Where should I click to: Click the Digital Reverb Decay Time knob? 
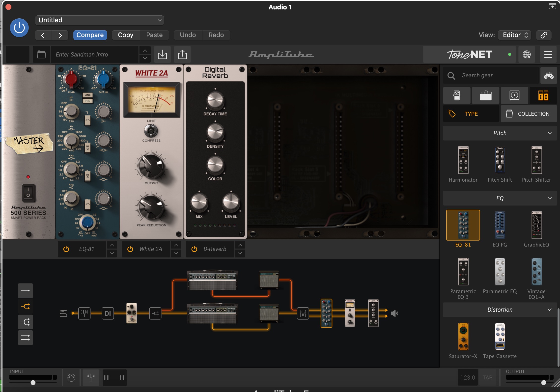pos(215,100)
